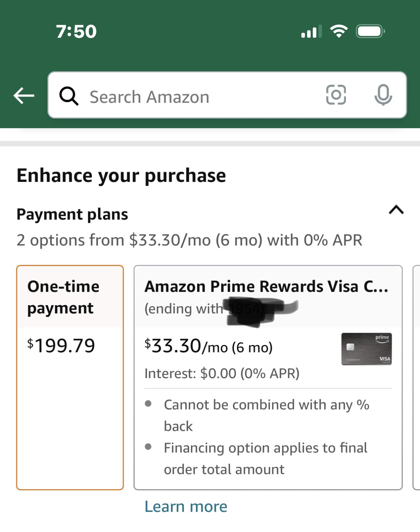Screen dimensions: 420x532
Task: Tap the search magnifier icon
Action: [69, 96]
